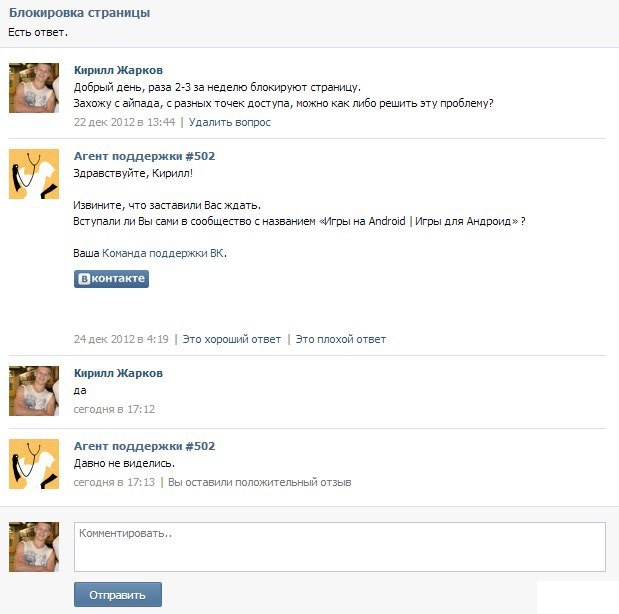This screenshot has width=619, height=614.
Task: Click the Отправить button
Action: point(118,595)
